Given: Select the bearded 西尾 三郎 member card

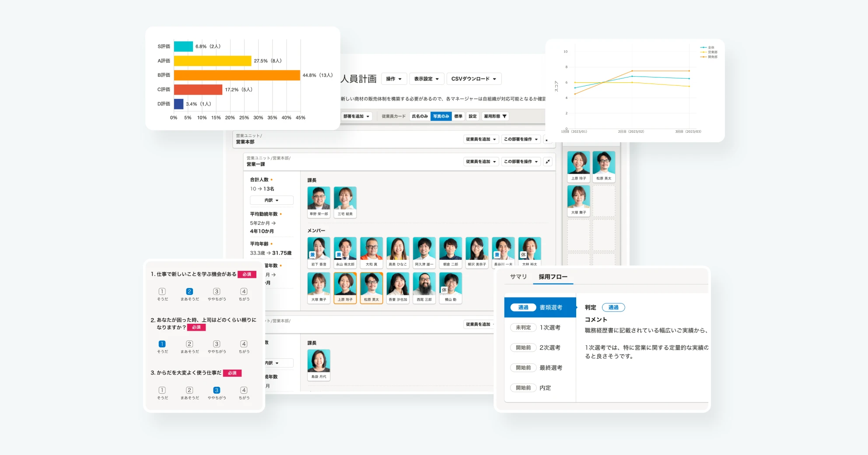Looking at the screenshot, I should click(x=424, y=288).
